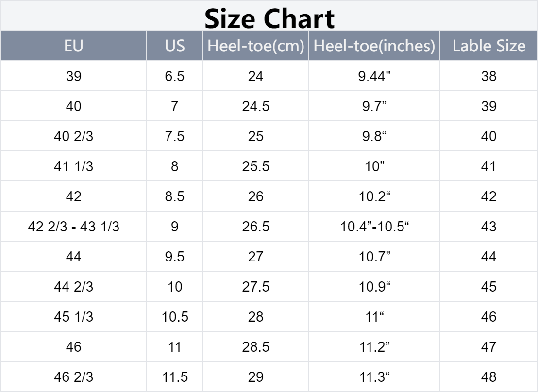
Task: Select the US size 10.5 cell
Action: pos(174,317)
